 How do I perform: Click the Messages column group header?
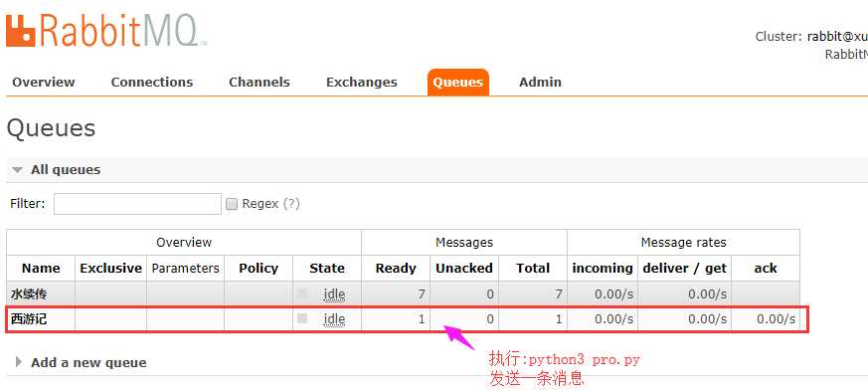[464, 242]
